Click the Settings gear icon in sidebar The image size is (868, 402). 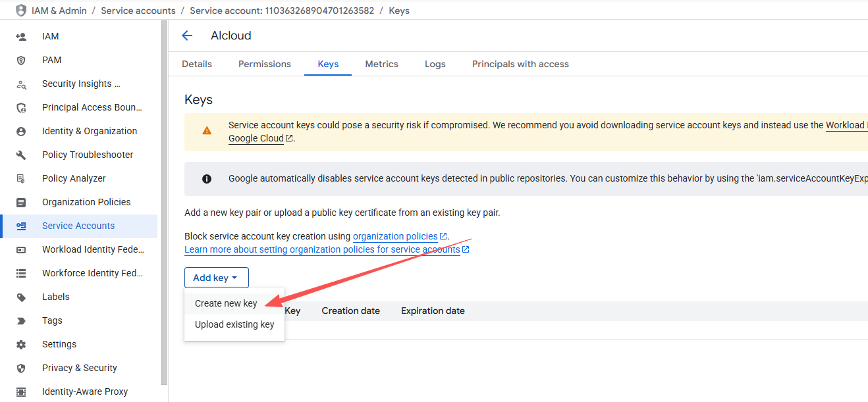click(x=21, y=345)
